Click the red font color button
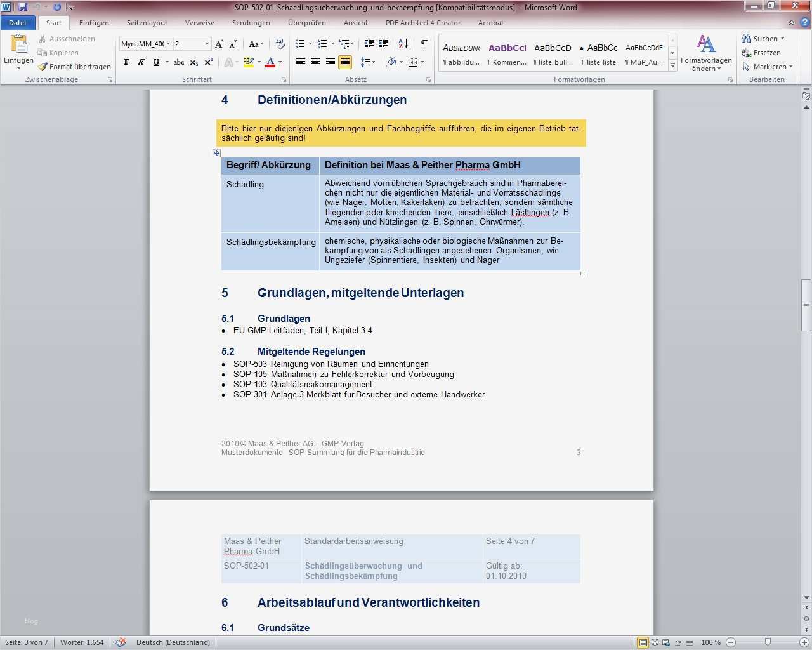Image resolution: width=812 pixels, height=650 pixels. click(x=270, y=62)
